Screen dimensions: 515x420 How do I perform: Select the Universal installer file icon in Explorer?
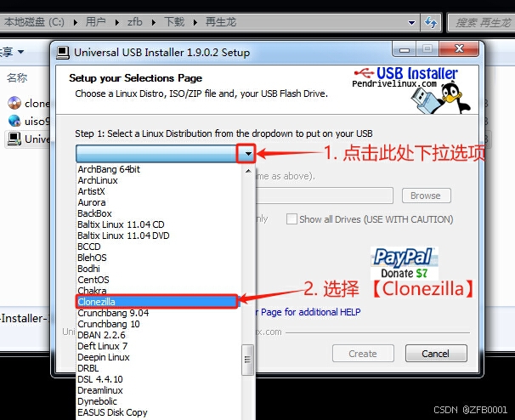(14, 139)
